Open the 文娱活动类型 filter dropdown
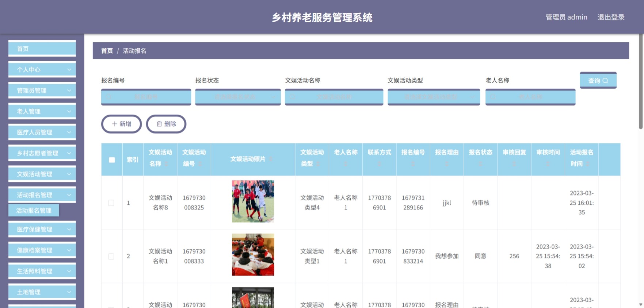644x308 pixels. click(x=434, y=97)
